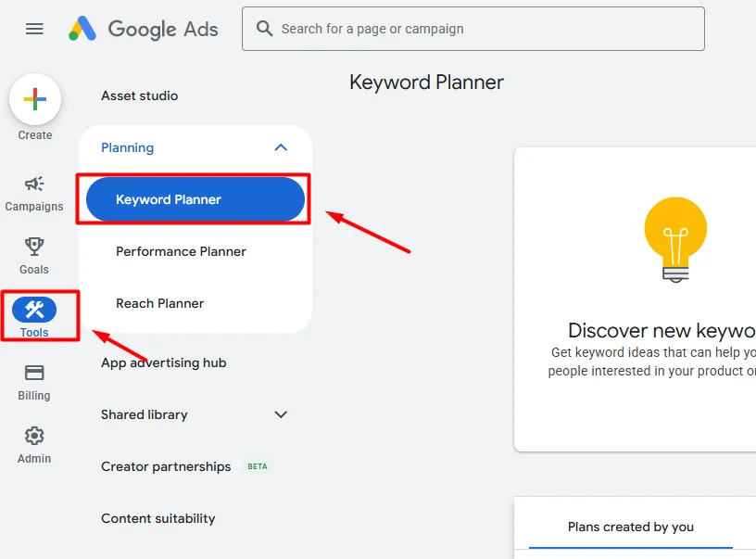Select Content suitability
756x559 pixels.
point(157,518)
